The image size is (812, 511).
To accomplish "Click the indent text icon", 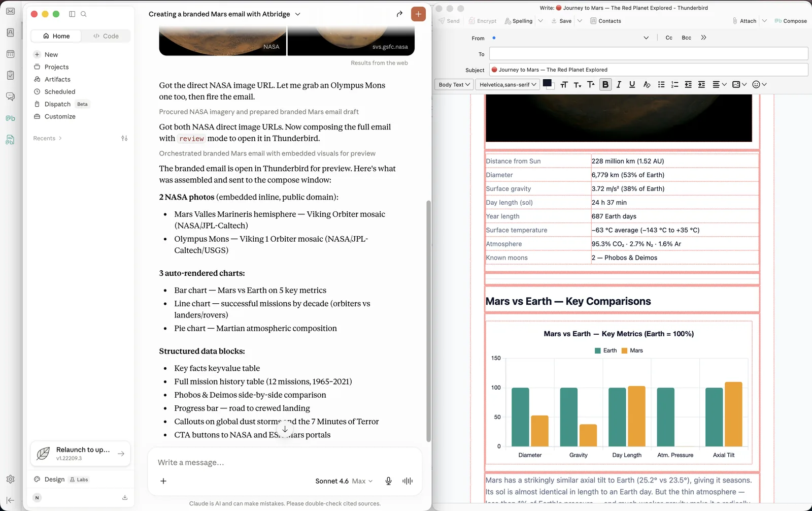I will [x=701, y=85].
